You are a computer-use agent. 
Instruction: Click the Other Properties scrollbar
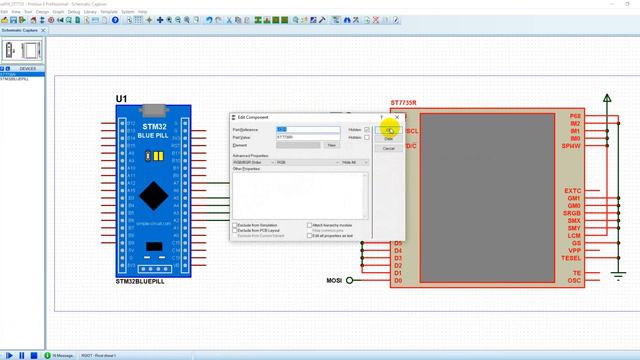tap(365, 196)
